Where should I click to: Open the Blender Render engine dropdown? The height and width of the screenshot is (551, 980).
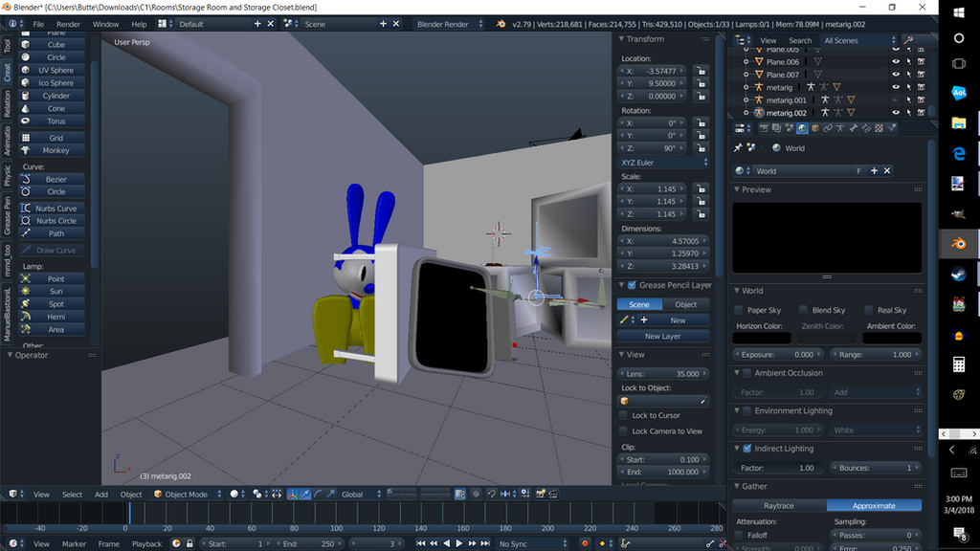pyautogui.click(x=449, y=24)
